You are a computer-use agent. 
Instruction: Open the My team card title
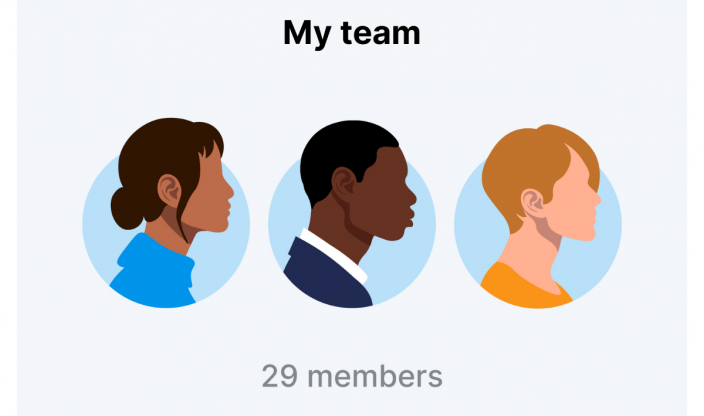pyautogui.click(x=352, y=34)
